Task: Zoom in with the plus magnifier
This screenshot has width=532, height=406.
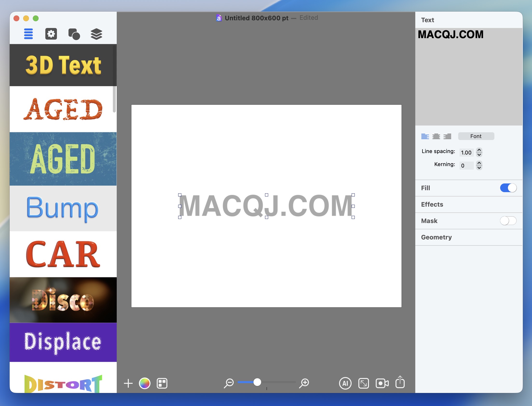Action: tap(304, 383)
